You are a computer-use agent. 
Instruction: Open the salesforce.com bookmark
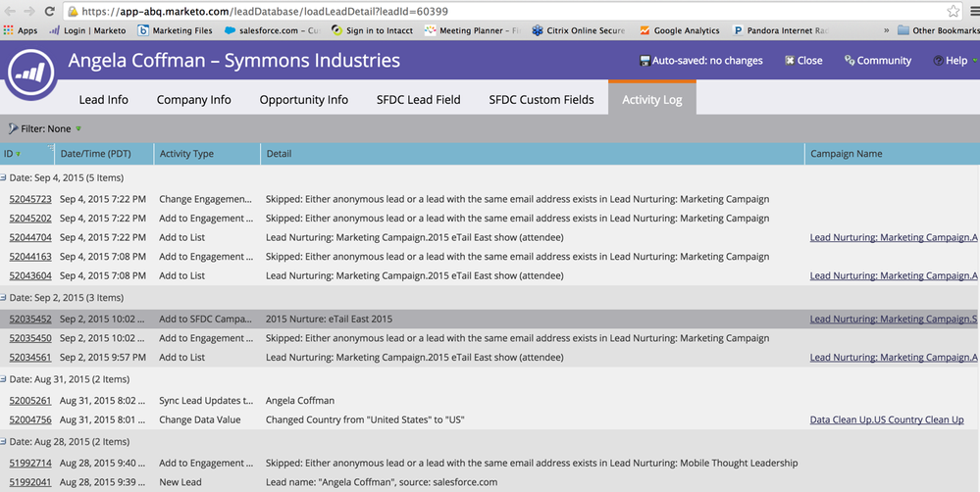(x=273, y=30)
